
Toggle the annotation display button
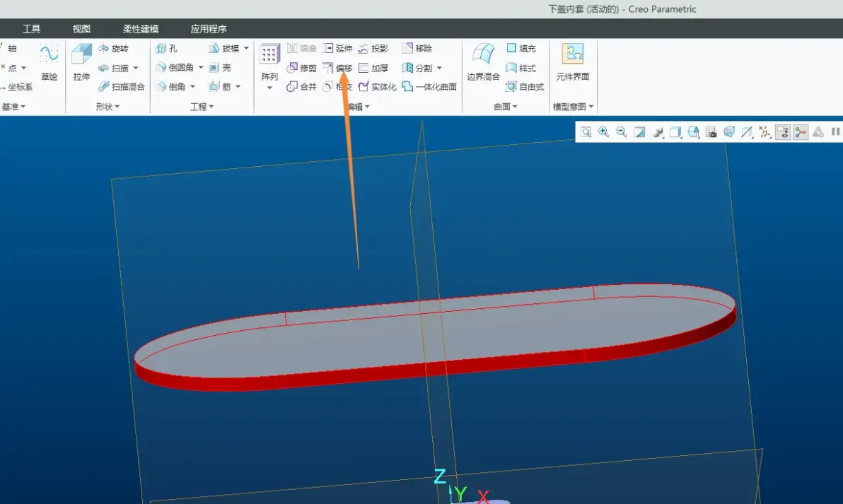tap(783, 132)
